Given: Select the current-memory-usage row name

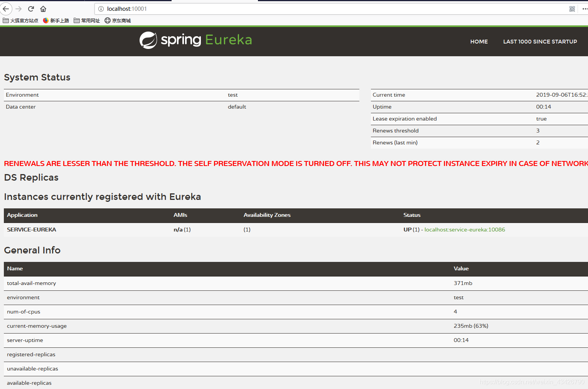Looking at the screenshot, I should click(37, 326).
